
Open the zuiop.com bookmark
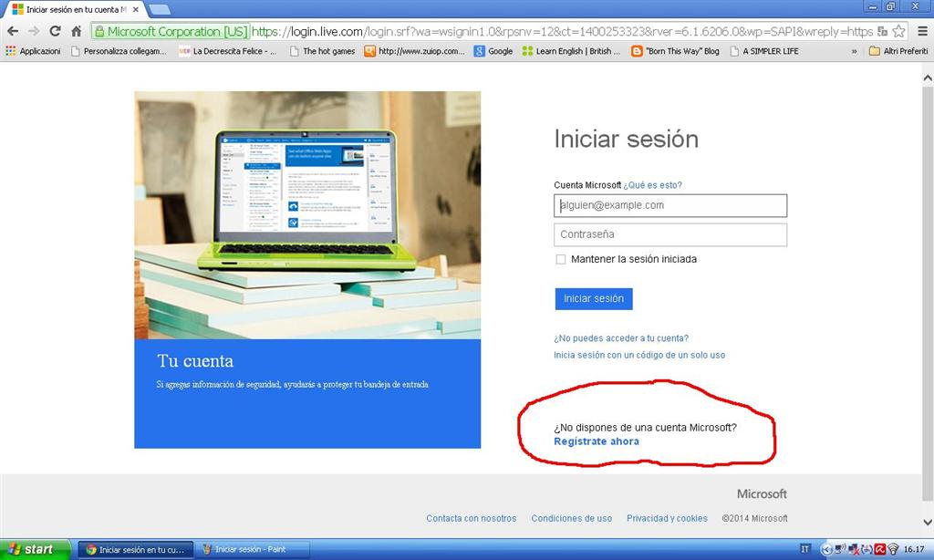pos(415,51)
